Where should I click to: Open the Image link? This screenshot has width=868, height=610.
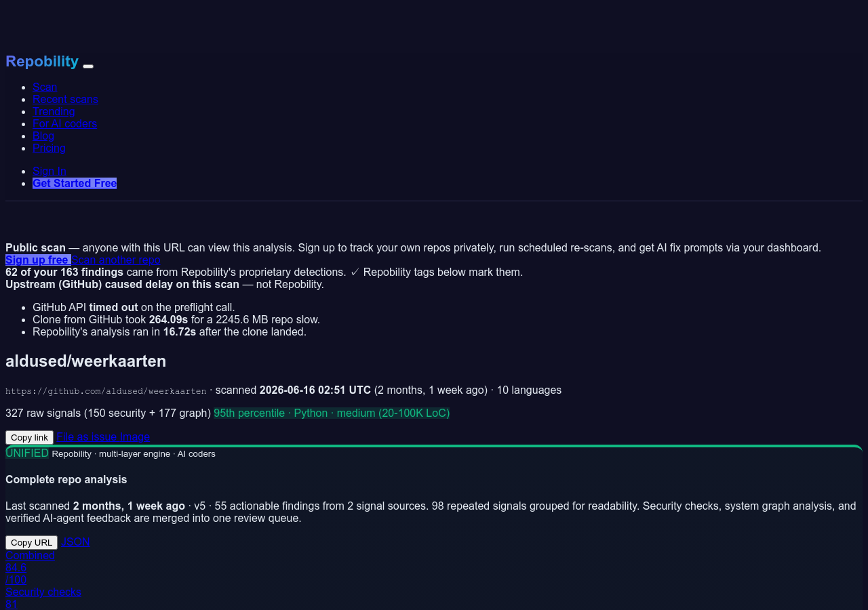click(x=135, y=437)
